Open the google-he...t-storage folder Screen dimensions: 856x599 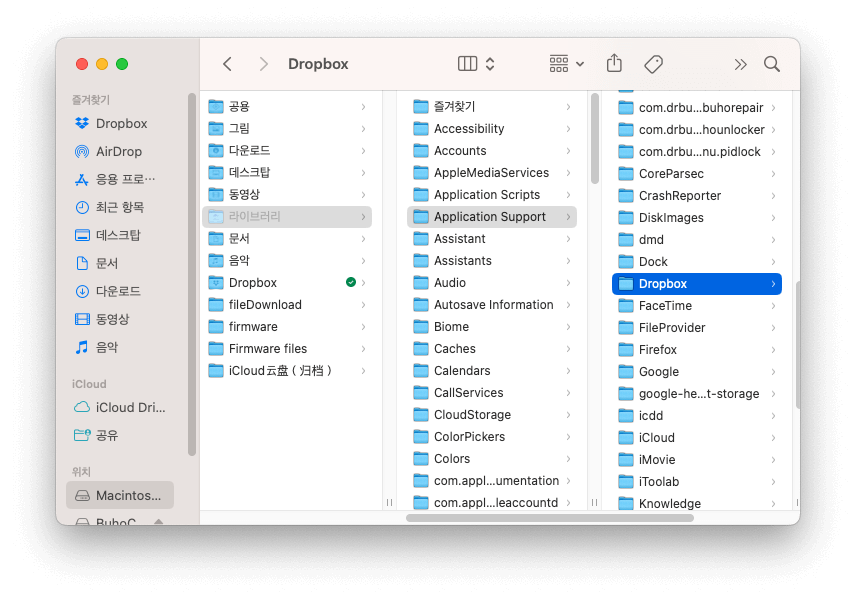(697, 394)
